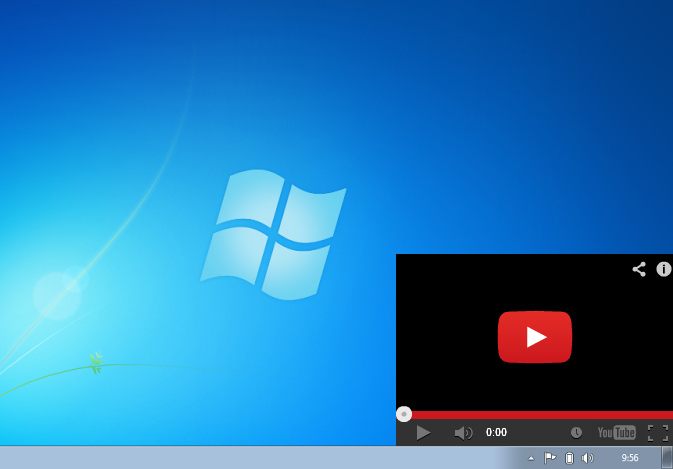Expand hidden system tray icons arrow
Image resolution: width=673 pixels, height=469 pixels.
coord(531,458)
